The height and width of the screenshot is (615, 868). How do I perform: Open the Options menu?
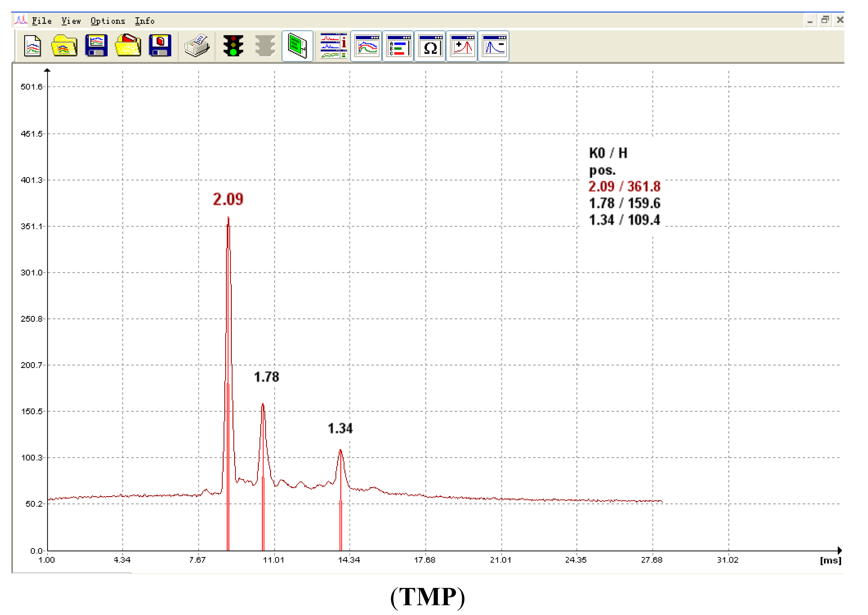click(108, 21)
